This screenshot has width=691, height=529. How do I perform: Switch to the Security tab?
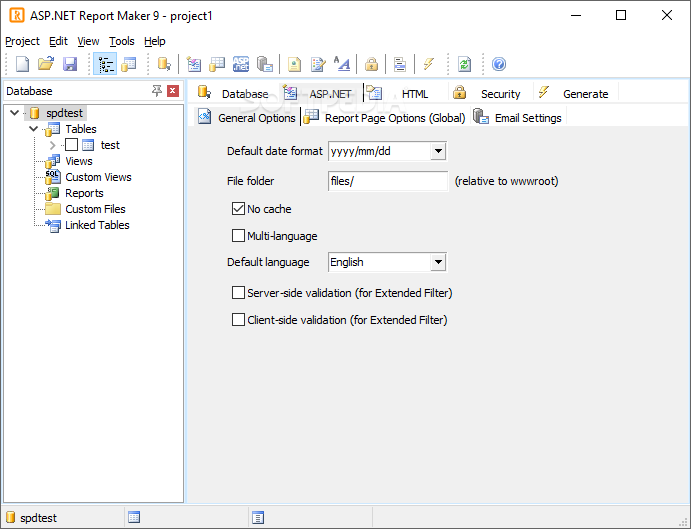coord(491,93)
